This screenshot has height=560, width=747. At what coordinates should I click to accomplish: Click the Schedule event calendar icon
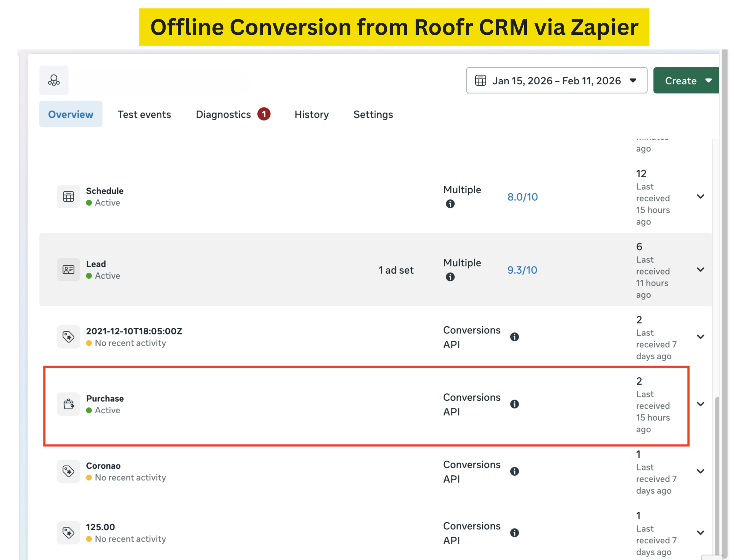[68, 197]
